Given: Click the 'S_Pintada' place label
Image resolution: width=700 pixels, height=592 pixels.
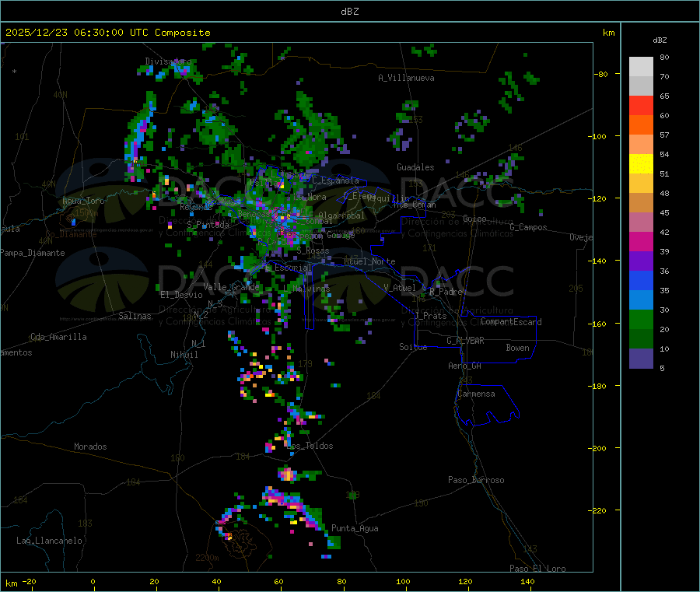Looking at the screenshot, I should tap(208, 225).
